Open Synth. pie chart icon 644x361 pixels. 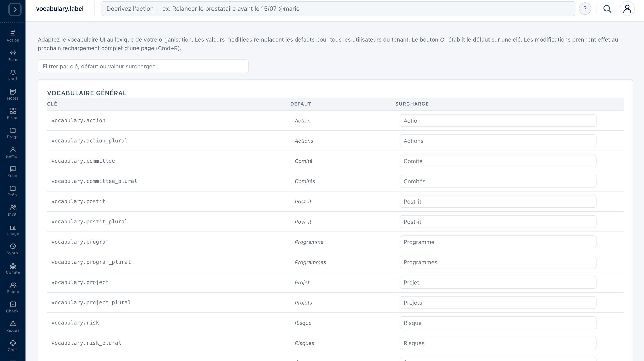point(13,249)
